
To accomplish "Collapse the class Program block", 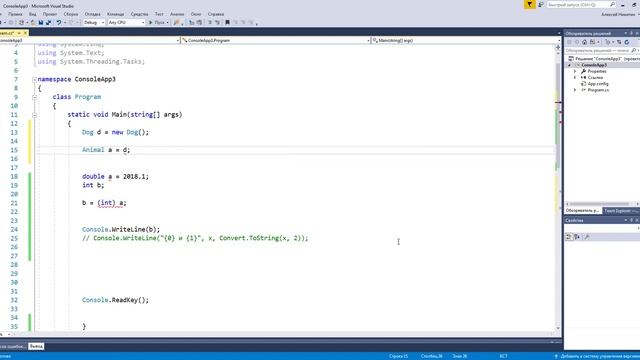I will (35, 97).
